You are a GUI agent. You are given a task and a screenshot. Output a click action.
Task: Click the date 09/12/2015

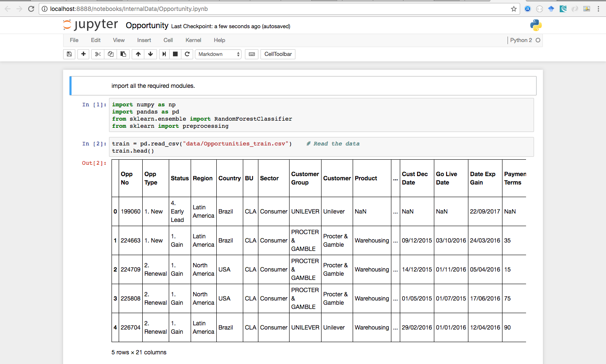417,240
